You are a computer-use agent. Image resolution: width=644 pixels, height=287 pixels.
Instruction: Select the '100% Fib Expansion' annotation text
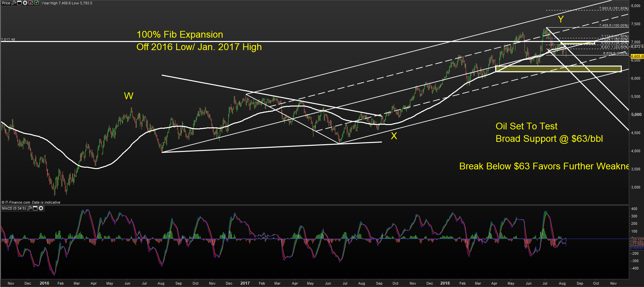tap(180, 35)
